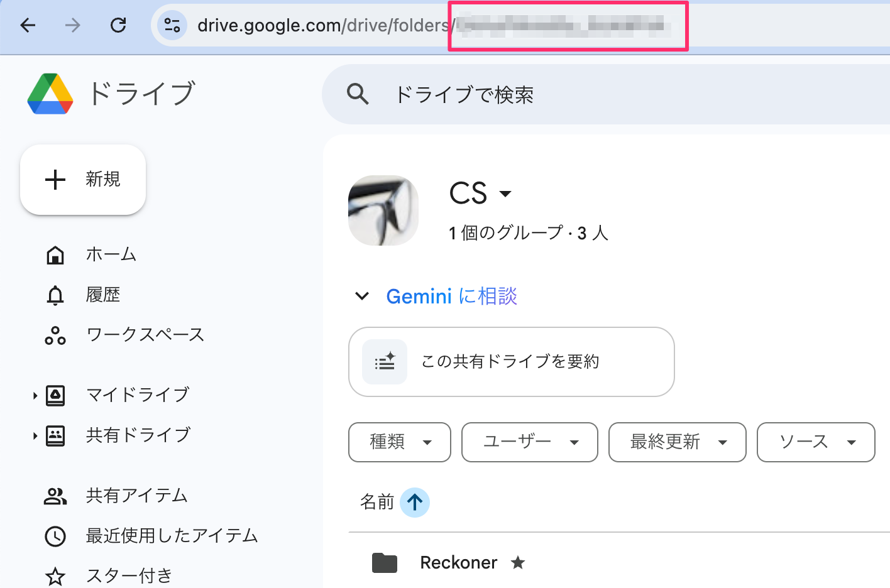Screen dimensions: 890x588
Task: Click the 最近使用したアイテム clock icon
Action: [55, 536]
